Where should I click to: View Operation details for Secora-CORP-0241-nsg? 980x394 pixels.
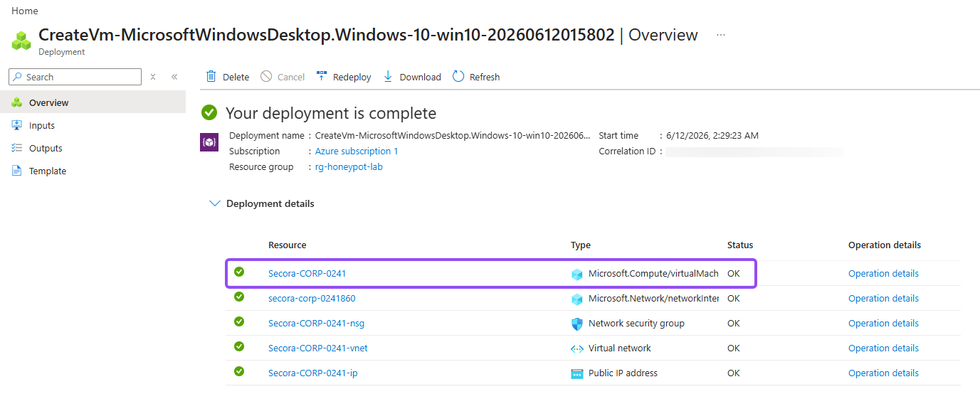(883, 323)
